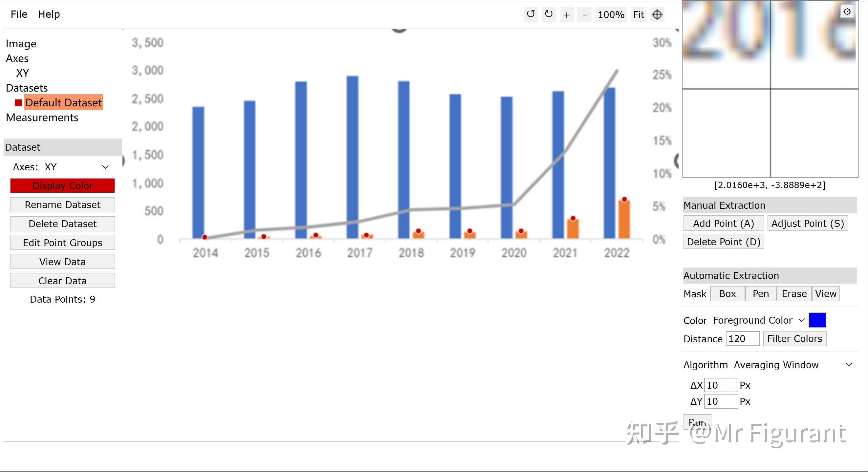Screen dimensions: 868x472
Task: Click the data point on 2018 orange bar
Action: [418, 231]
